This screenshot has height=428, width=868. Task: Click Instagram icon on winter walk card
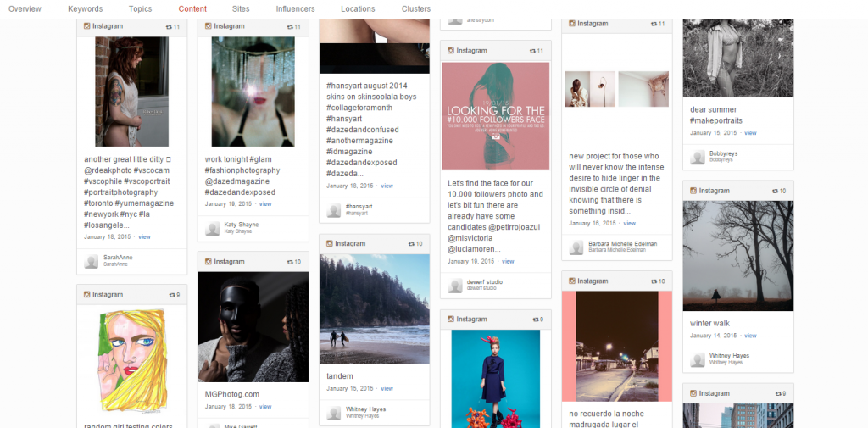(x=693, y=191)
